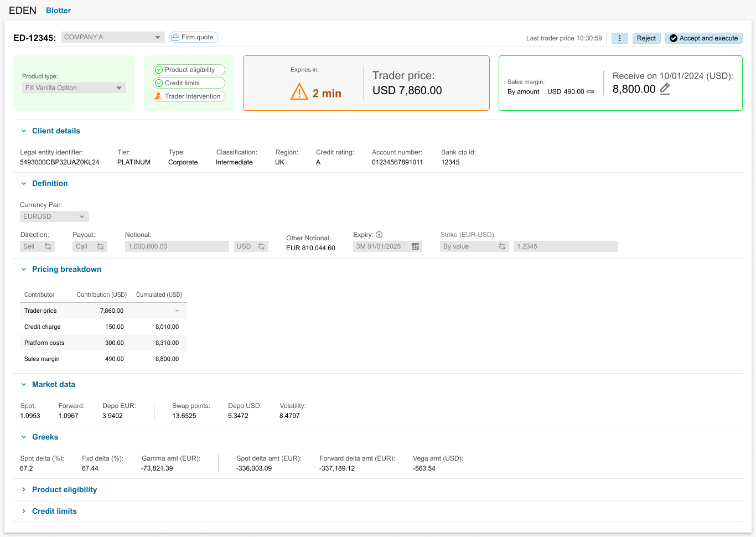The width and height of the screenshot is (756, 537).
Task: Click the Strike field showing 1.2345
Action: 566,246
